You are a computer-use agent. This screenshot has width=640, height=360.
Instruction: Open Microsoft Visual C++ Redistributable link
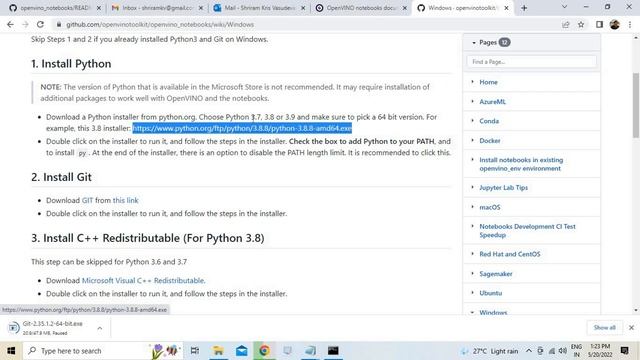click(x=143, y=280)
